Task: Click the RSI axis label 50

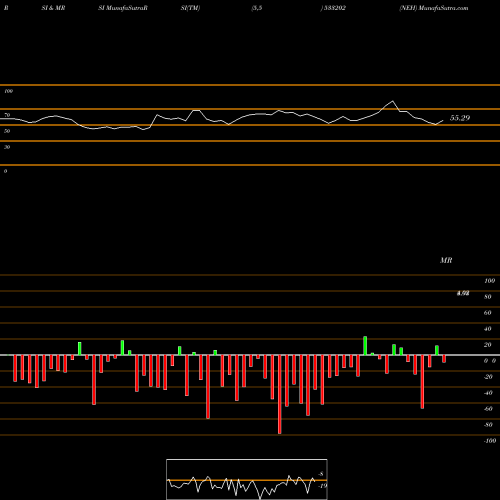Action: (x=7, y=131)
